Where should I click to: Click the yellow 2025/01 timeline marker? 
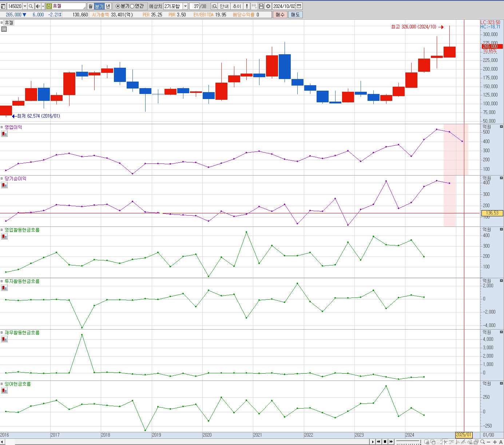click(x=464, y=435)
